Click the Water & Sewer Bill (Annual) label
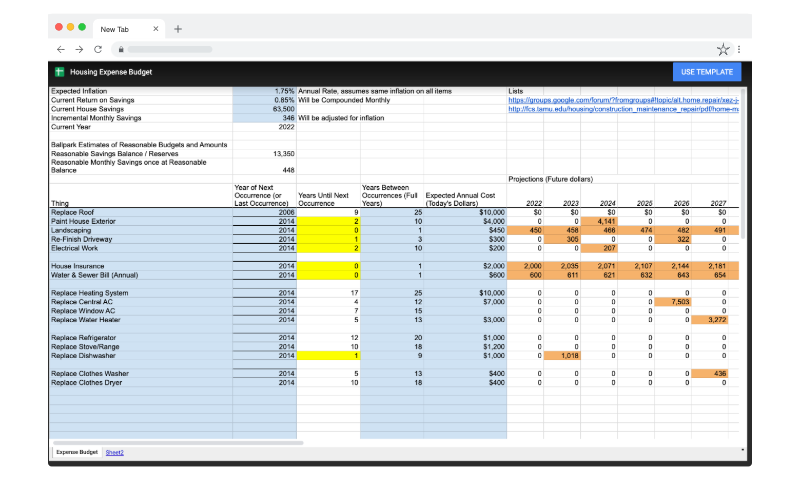Viewport: 800px width, 480px height. [94, 275]
